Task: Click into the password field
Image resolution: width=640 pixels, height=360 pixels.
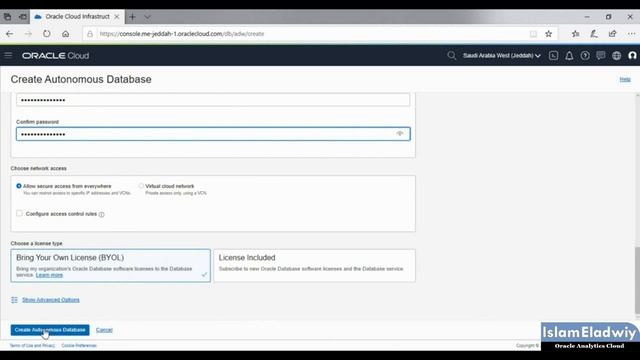Action: pos(213,100)
